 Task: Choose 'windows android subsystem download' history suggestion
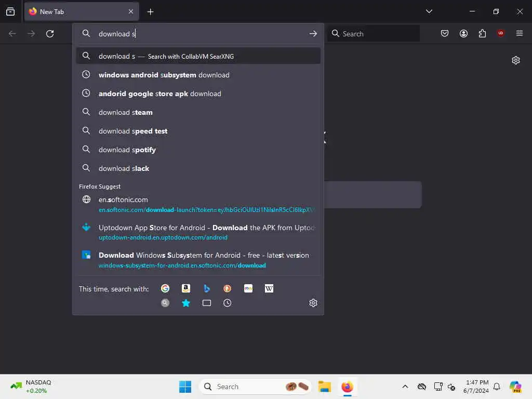(x=198, y=75)
